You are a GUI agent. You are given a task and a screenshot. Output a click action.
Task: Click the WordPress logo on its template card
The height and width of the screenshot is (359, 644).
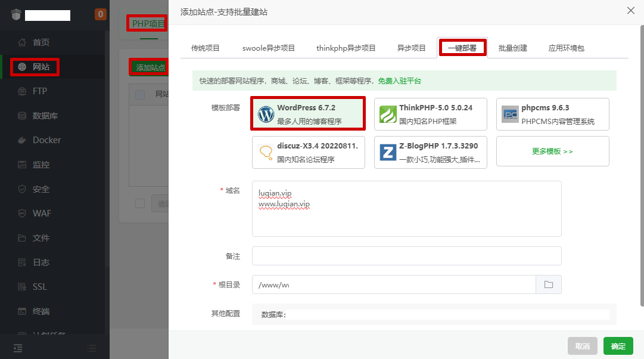point(265,113)
